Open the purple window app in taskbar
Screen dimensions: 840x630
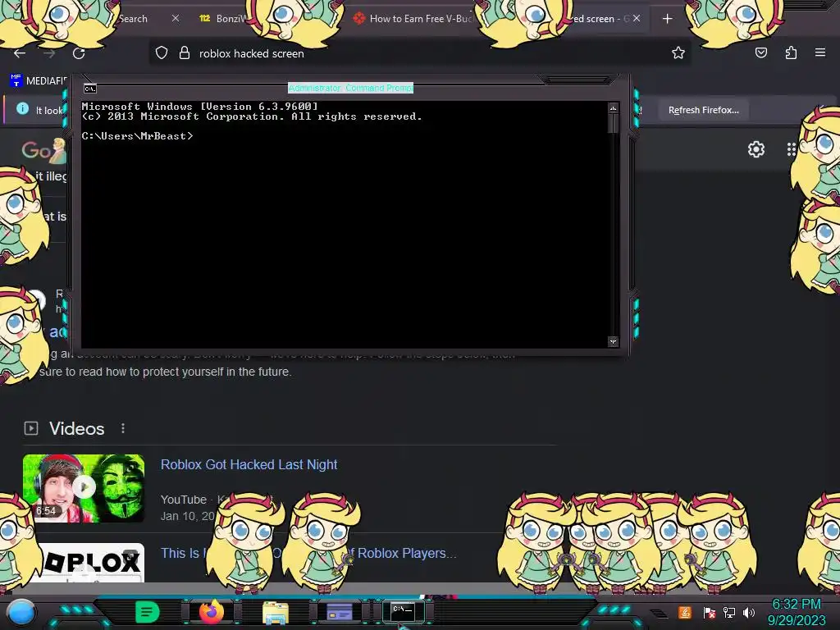click(340, 612)
